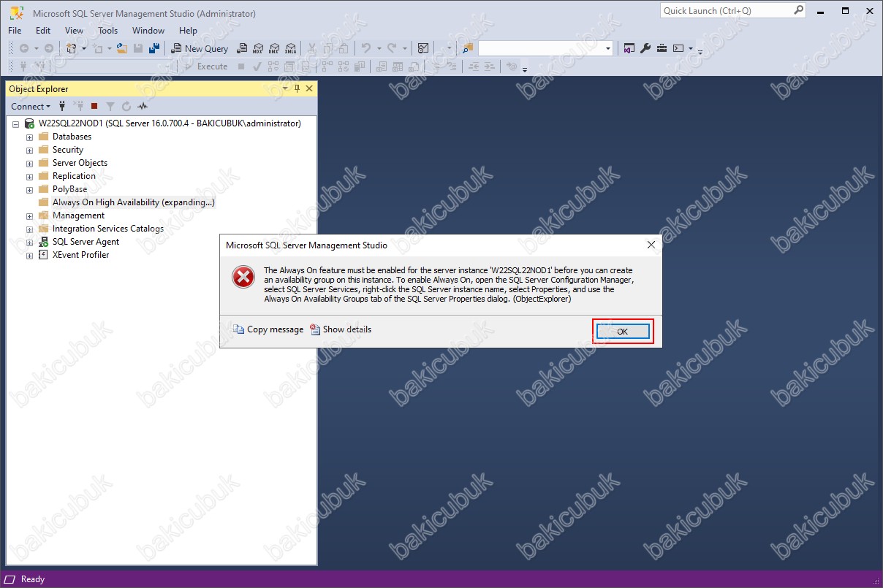Click the Filter funnel icon in Object Explorer
883x588 pixels.
click(x=110, y=106)
